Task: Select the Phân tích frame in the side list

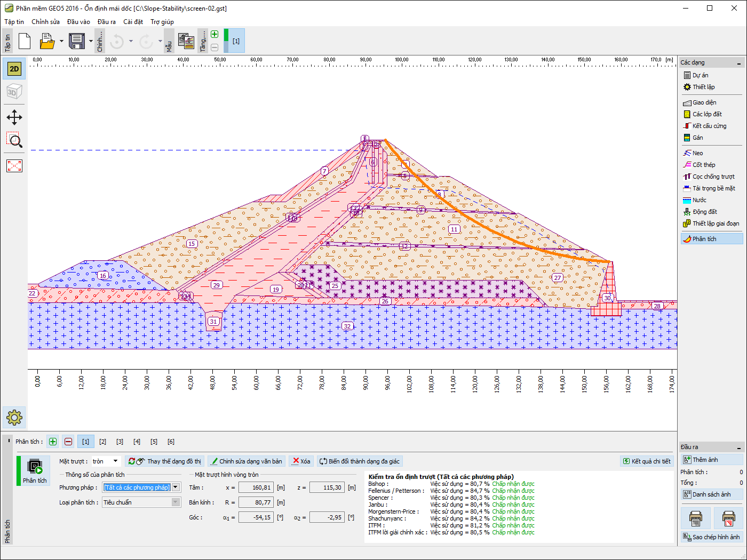Action: 711,239
